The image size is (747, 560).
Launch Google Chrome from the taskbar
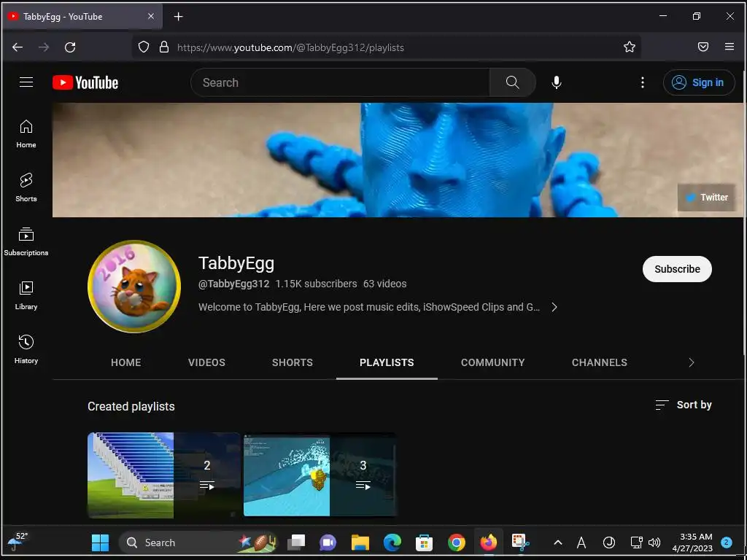pos(457,542)
